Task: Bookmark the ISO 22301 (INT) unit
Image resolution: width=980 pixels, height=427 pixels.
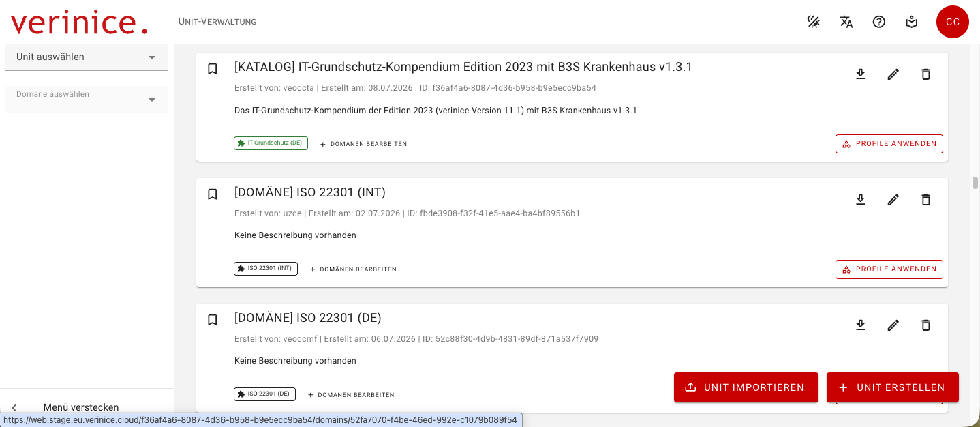Action: (x=213, y=194)
